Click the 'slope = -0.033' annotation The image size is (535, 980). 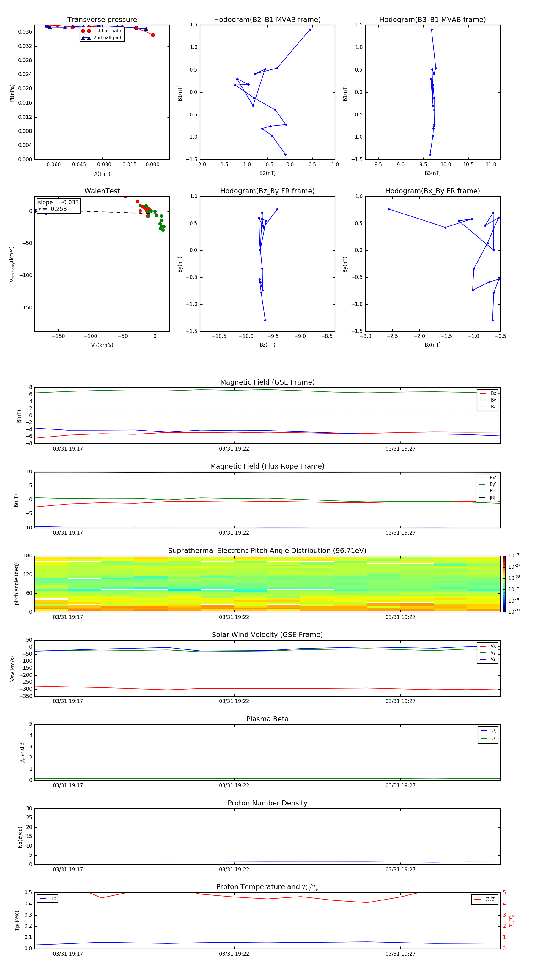click(x=58, y=203)
